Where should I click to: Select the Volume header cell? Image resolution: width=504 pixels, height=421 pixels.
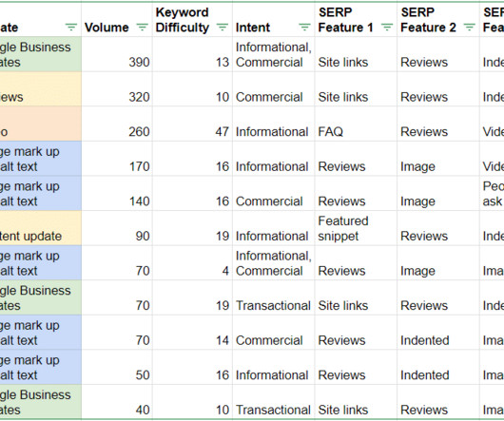click(117, 20)
